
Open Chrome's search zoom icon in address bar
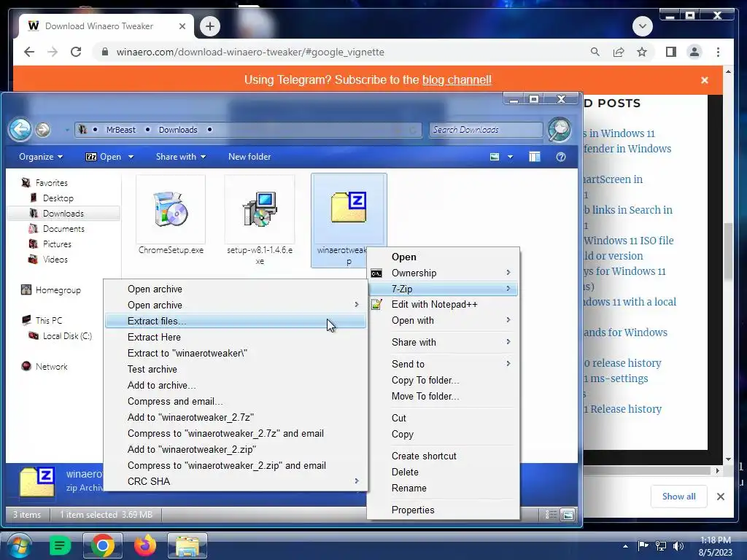595,52
